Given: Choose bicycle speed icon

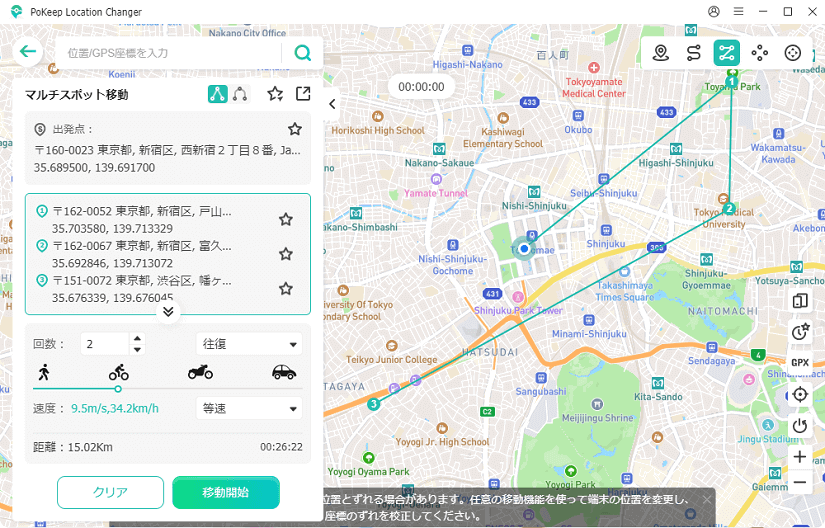Looking at the screenshot, I should pyautogui.click(x=119, y=372).
